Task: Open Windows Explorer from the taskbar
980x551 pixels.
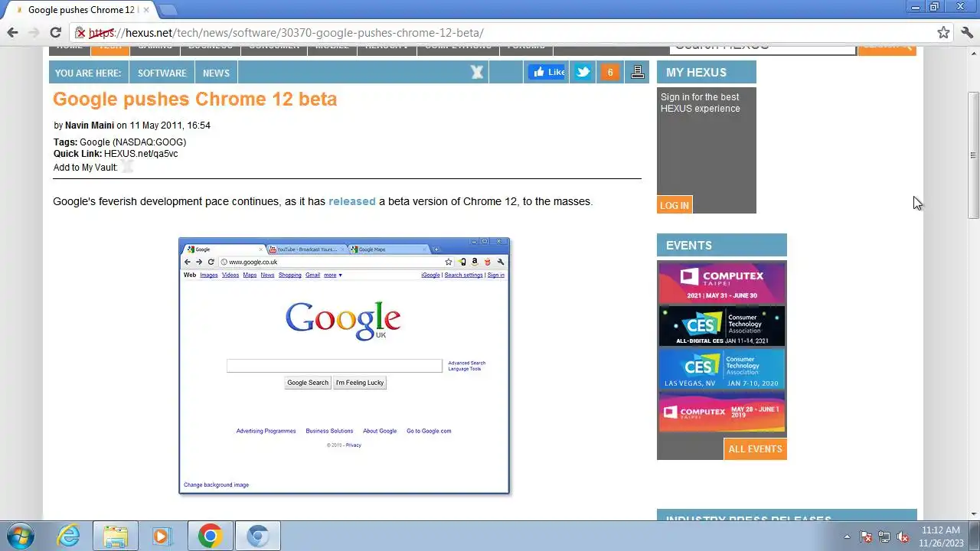Action: click(116, 536)
